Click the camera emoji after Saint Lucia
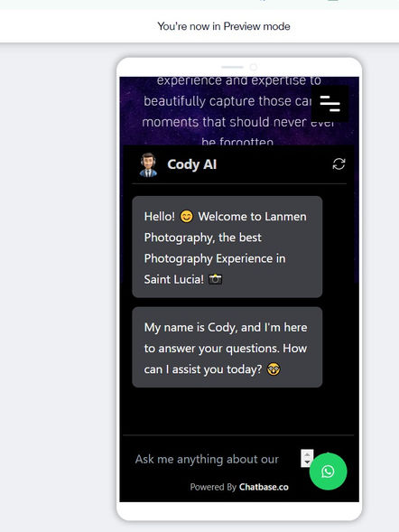Image resolution: width=399 pixels, height=532 pixels. click(215, 279)
